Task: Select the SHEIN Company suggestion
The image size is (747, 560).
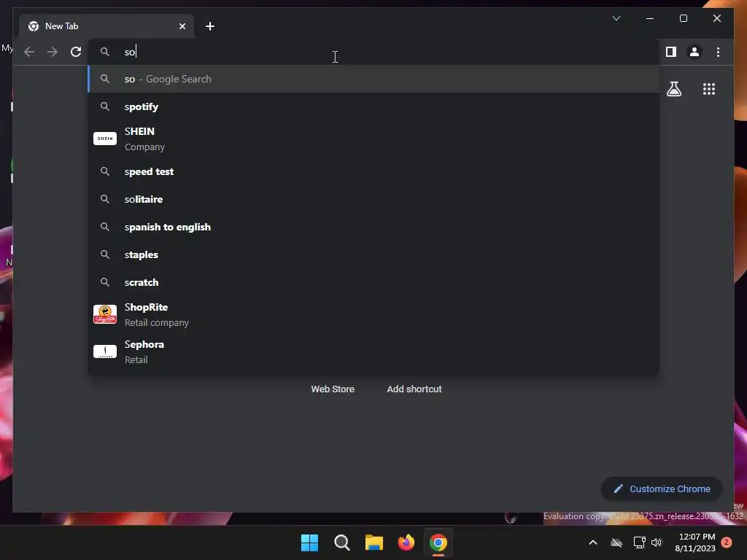Action: coord(374,139)
